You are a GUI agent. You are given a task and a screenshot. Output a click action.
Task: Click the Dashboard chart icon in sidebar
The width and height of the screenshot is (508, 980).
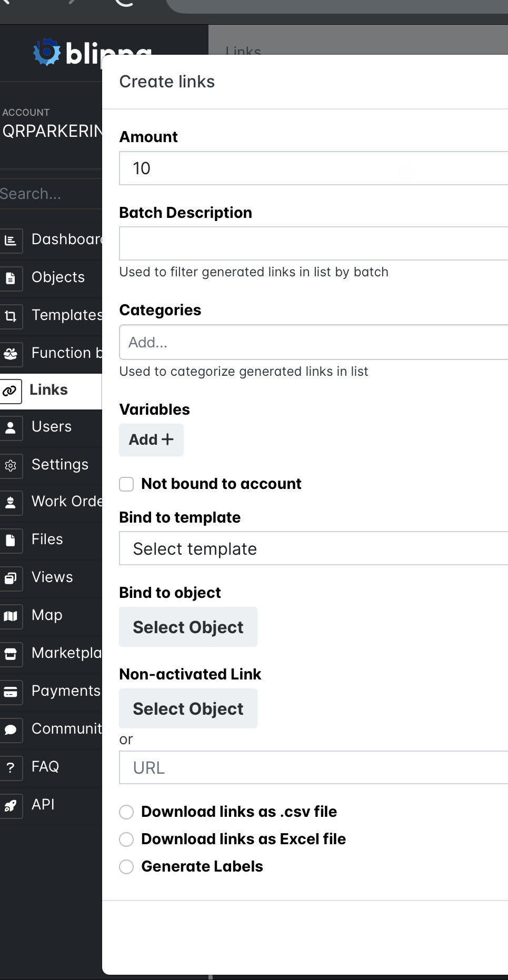[11, 241]
